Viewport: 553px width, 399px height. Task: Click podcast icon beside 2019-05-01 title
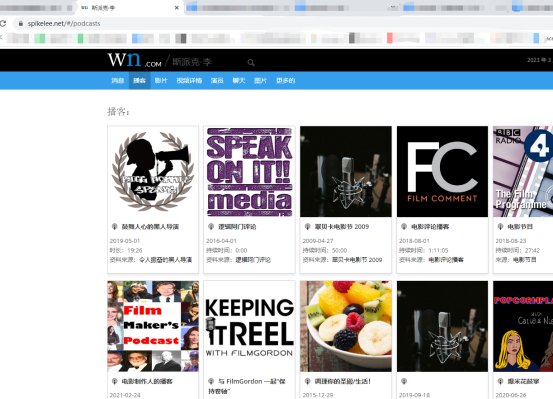(114, 226)
